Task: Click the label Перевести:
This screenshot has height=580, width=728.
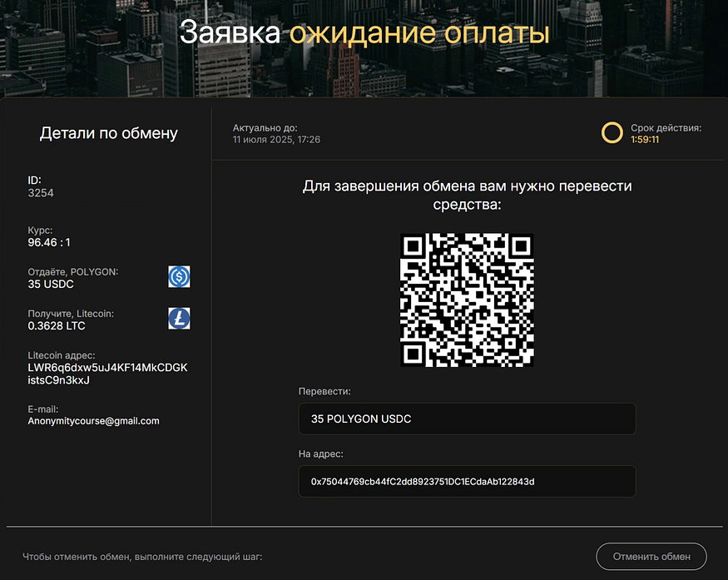Action: pyautogui.click(x=324, y=391)
